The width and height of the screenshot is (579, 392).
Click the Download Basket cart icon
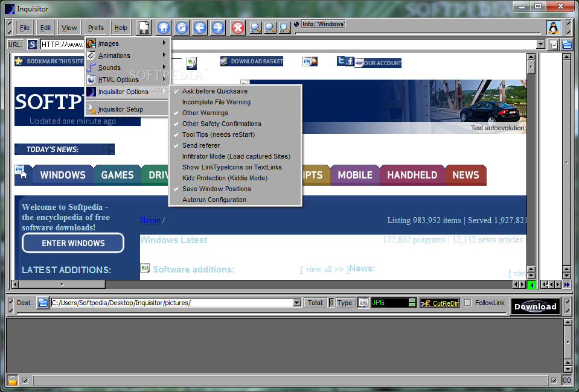[224, 62]
